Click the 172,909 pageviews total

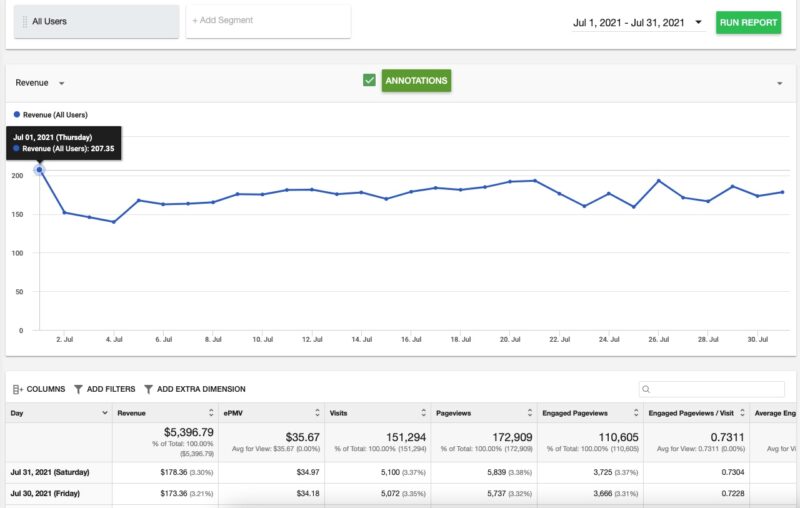click(512, 437)
